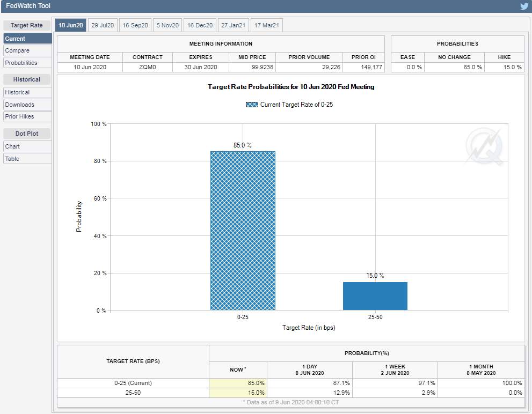This screenshot has width=532, height=414.
Task: Click the Target Rate section header
Action: 26,25
